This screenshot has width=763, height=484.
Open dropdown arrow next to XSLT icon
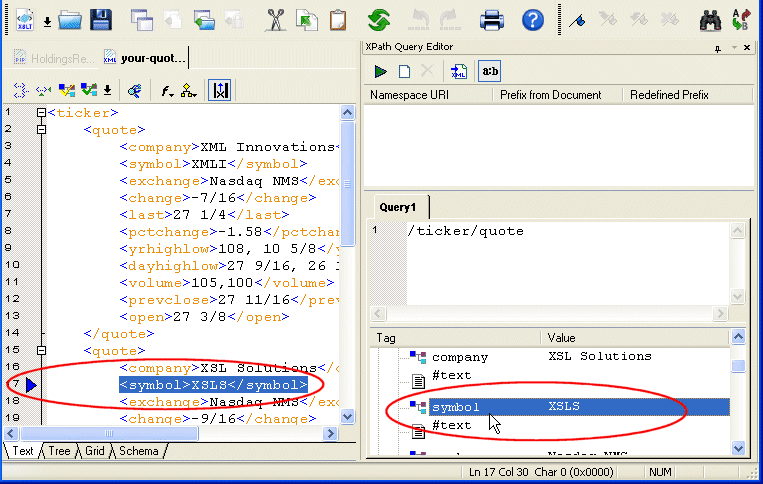[x=46, y=21]
